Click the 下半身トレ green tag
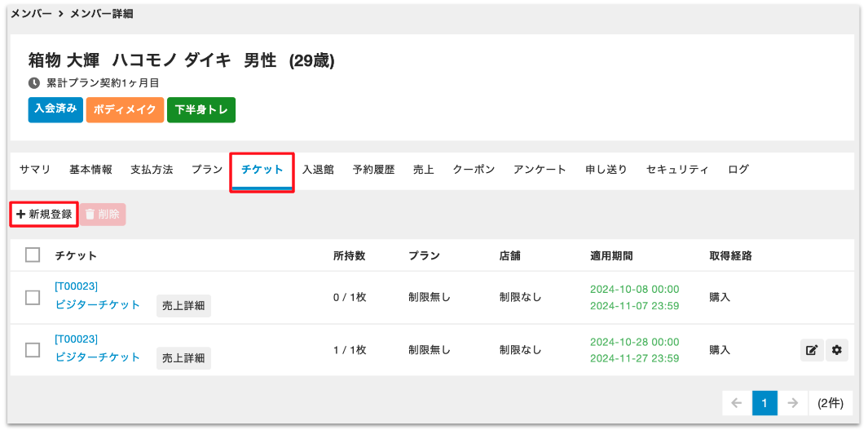 pyautogui.click(x=201, y=109)
